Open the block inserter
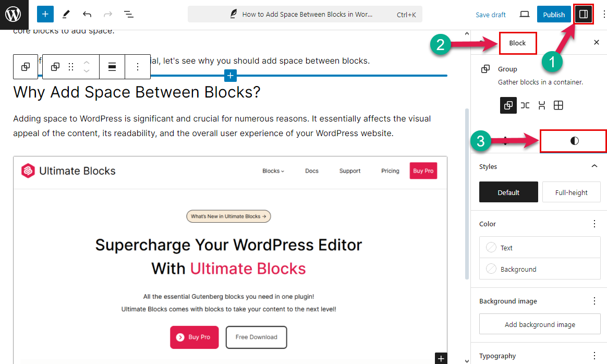This screenshot has height=364, width=607. 45,14
